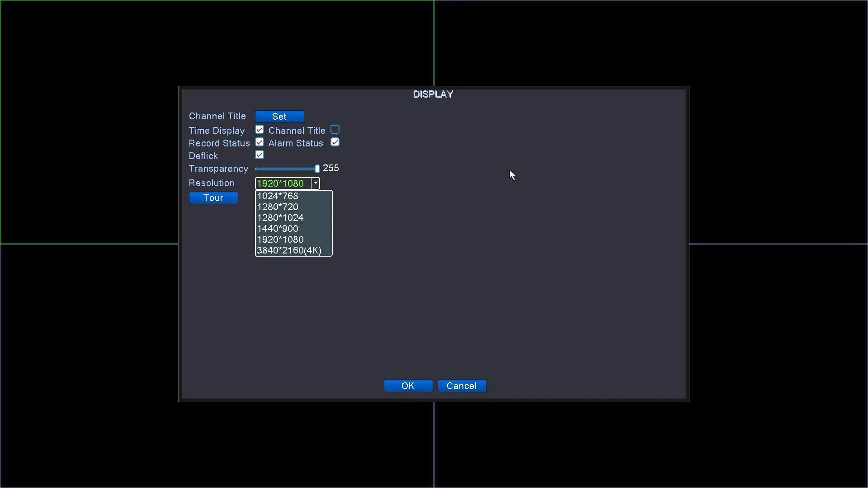Image resolution: width=868 pixels, height=488 pixels.
Task: Open the Tour settings button
Action: (x=213, y=198)
